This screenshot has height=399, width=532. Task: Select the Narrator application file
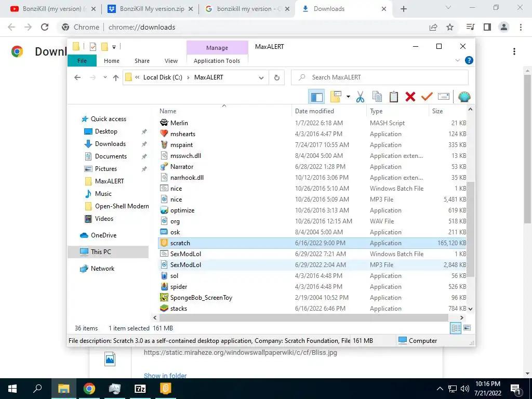point(312,167)
